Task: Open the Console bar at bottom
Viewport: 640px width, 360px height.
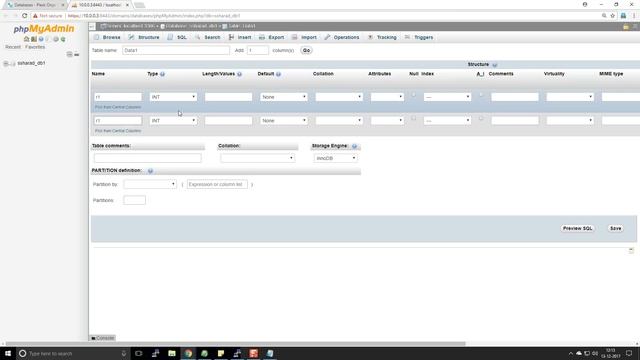Action: tap(102, 338)
